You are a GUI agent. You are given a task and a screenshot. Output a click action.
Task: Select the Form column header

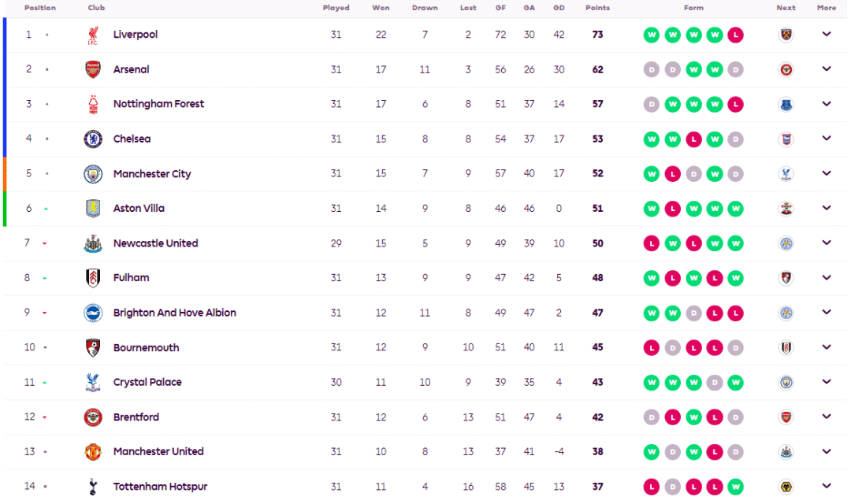click(693, 8)
